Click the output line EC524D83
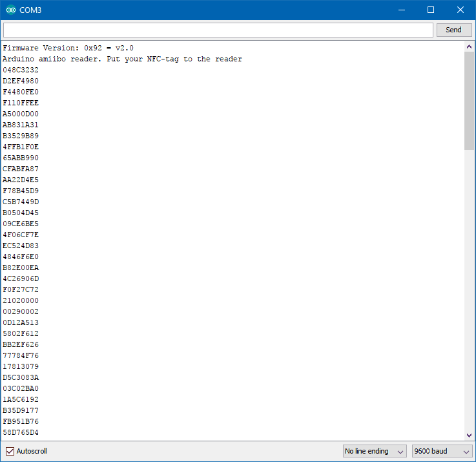 pyautogui.click(x=21, y=246)
